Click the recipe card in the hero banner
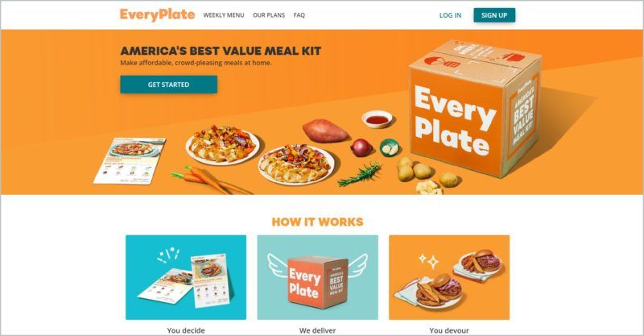Image resolution: width=644 pixels, height=336 pixels. (x=130, y=160)
